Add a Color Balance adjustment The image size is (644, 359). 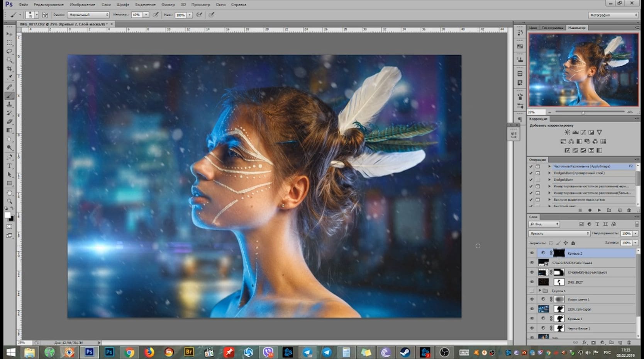coord(571,141)
